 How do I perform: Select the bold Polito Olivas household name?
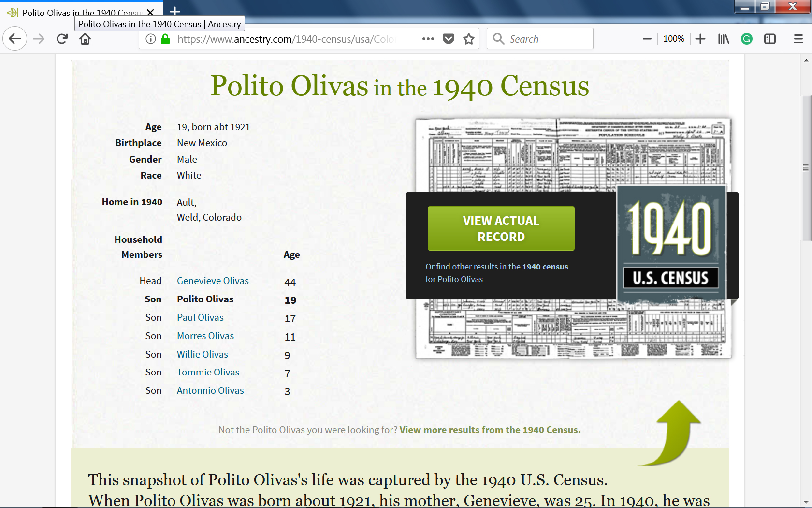[x=205, y=299]
